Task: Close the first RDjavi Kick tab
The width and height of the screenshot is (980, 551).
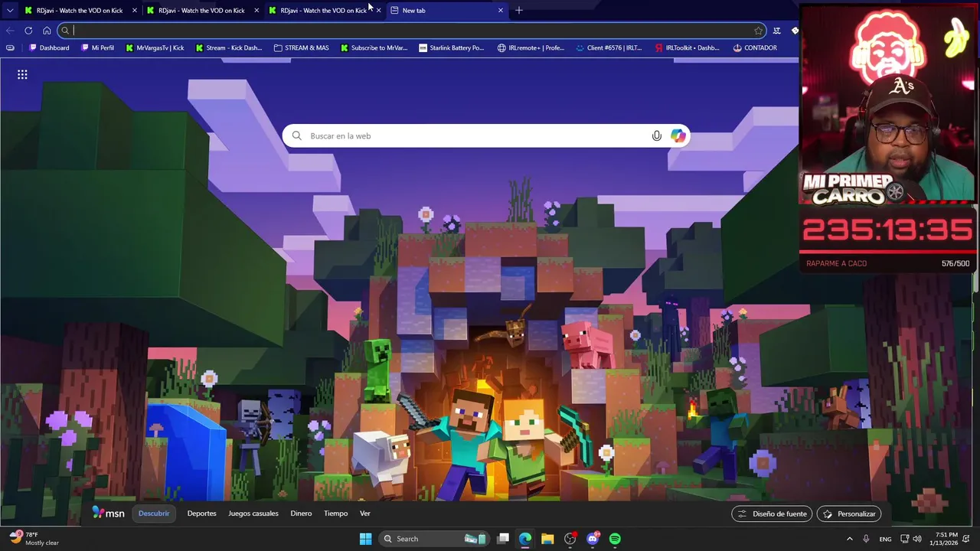Action: tap(135, 10)
